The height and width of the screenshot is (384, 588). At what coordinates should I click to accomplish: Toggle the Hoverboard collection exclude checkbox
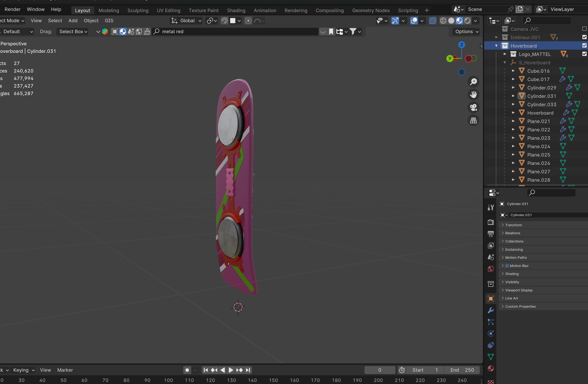click(584, 45)
